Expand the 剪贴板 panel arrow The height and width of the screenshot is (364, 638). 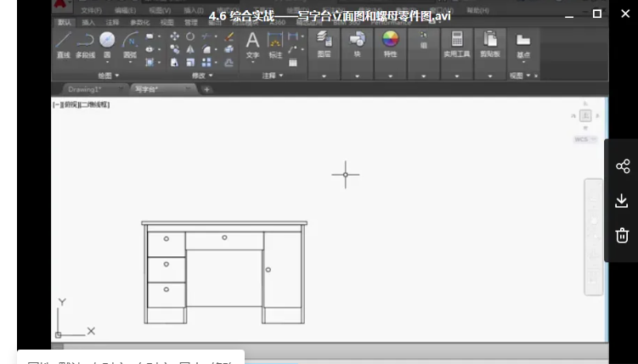[490, 76]
